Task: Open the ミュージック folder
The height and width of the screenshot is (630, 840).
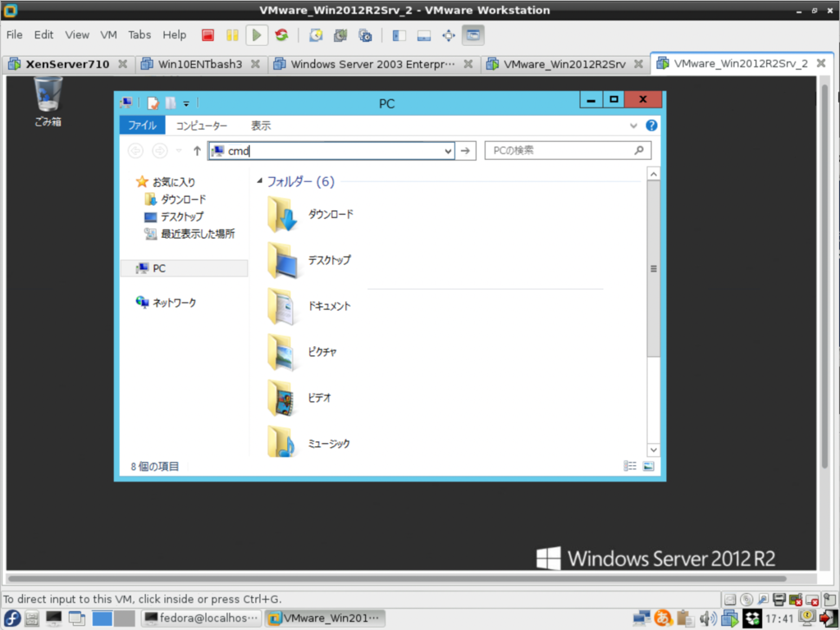Action: click(308, 442)
